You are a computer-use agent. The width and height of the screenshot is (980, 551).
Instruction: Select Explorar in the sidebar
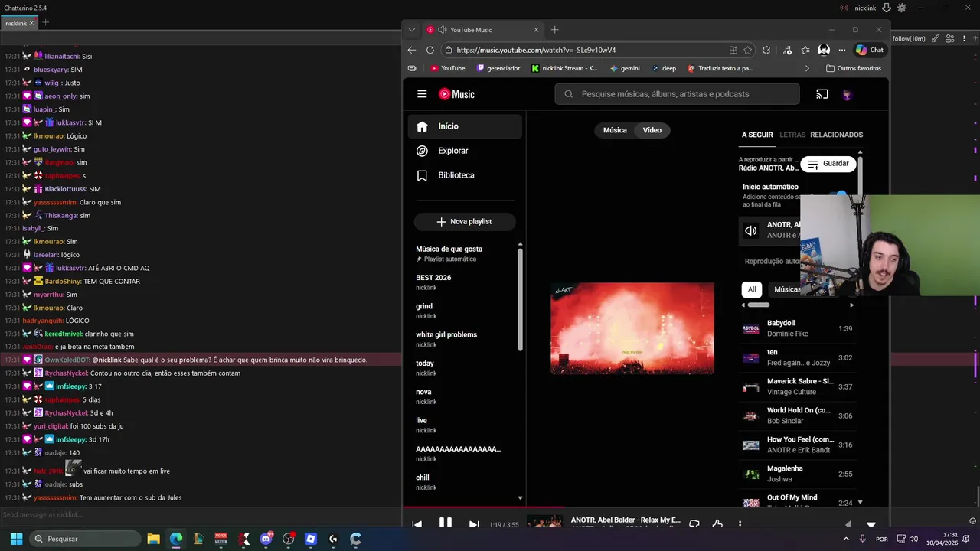coord(465,151)
